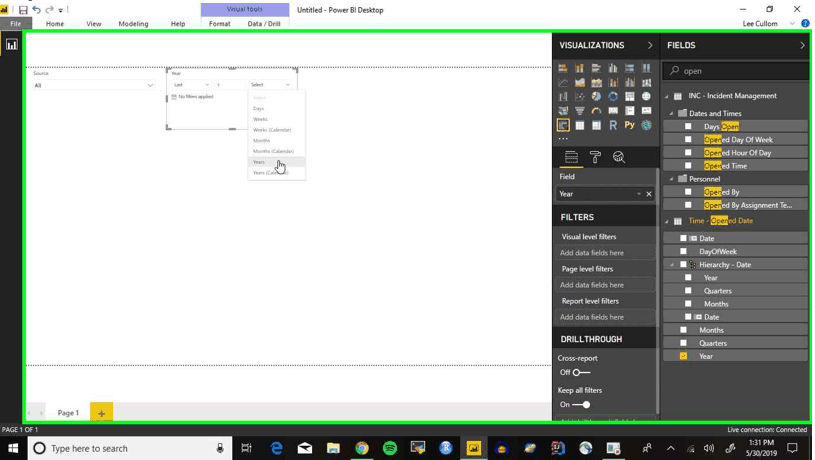Pick Days from the period dropdown list
This screenshot has height=460, width=815.
tap(277, 109)
